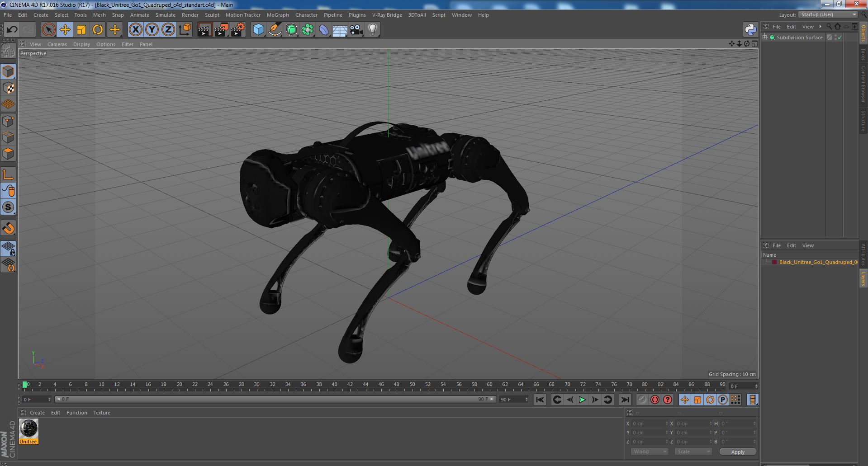
Task: Select the Move tool
Action: click(x=65, y=30)
